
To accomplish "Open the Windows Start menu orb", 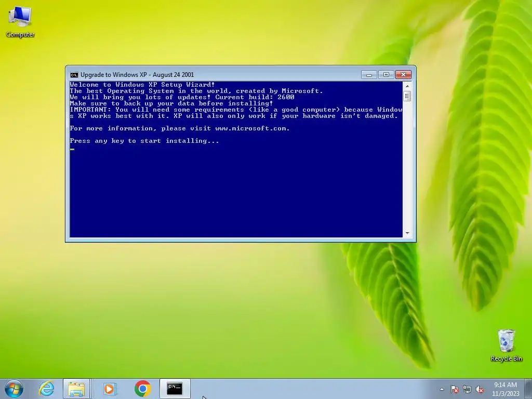I will click(x=14, y=389).
